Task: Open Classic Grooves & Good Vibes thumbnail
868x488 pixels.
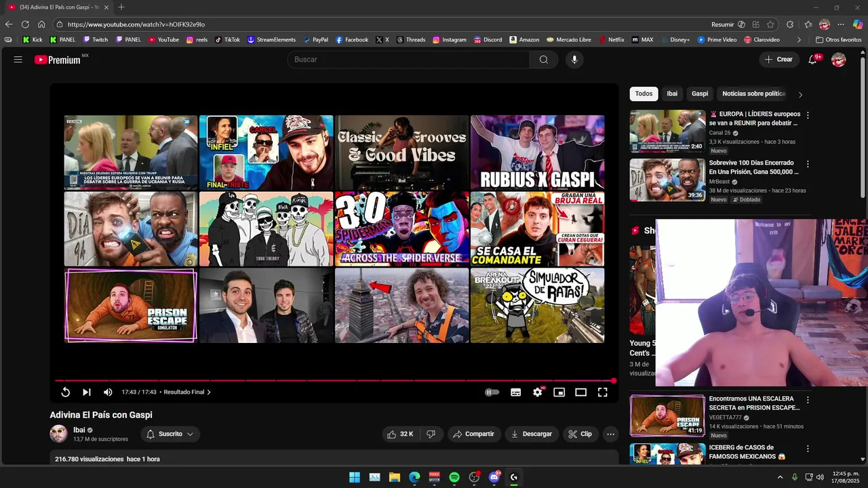Action: point(402,152)
